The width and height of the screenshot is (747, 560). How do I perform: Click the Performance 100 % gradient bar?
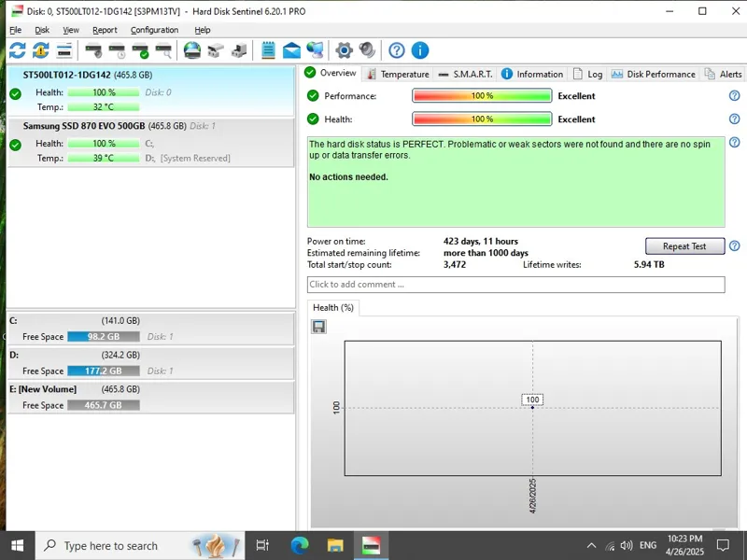pyautogui.click(x=482, y=96)
